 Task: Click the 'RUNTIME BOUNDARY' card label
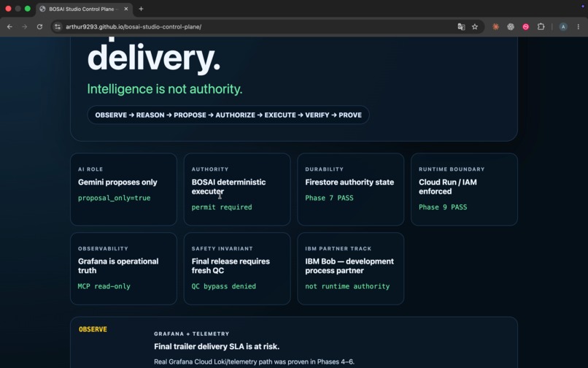click(x=452, y=169)
